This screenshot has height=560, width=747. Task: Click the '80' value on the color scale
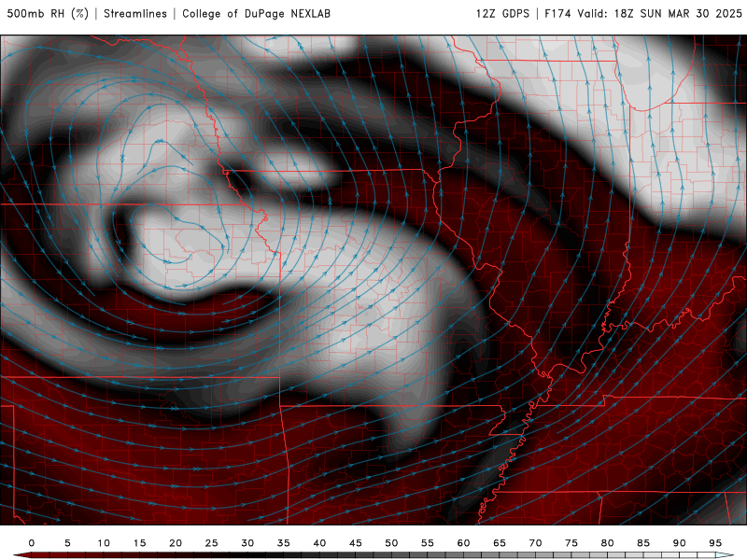click(608, 543)
